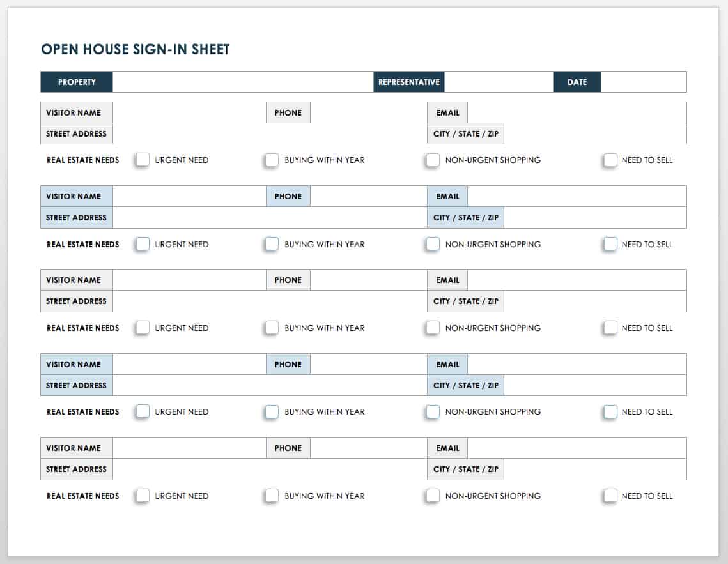Select the second visitor's Phone field
This screenshot has height=564, width=728.
pos(369,197)
